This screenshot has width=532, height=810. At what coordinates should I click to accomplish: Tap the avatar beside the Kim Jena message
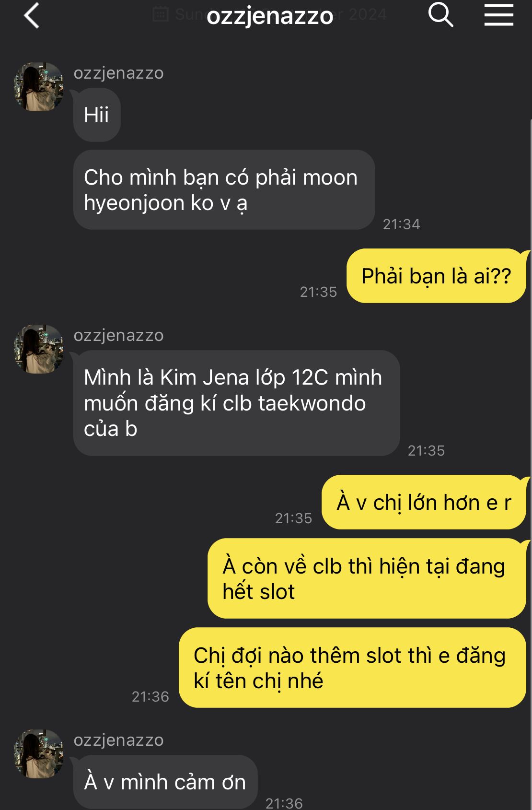[x=39, y=349]
